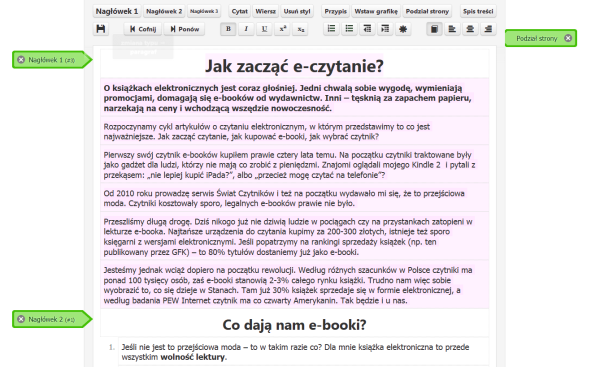Align text to the left
The image size is (600, 367).
coord(452,29)
